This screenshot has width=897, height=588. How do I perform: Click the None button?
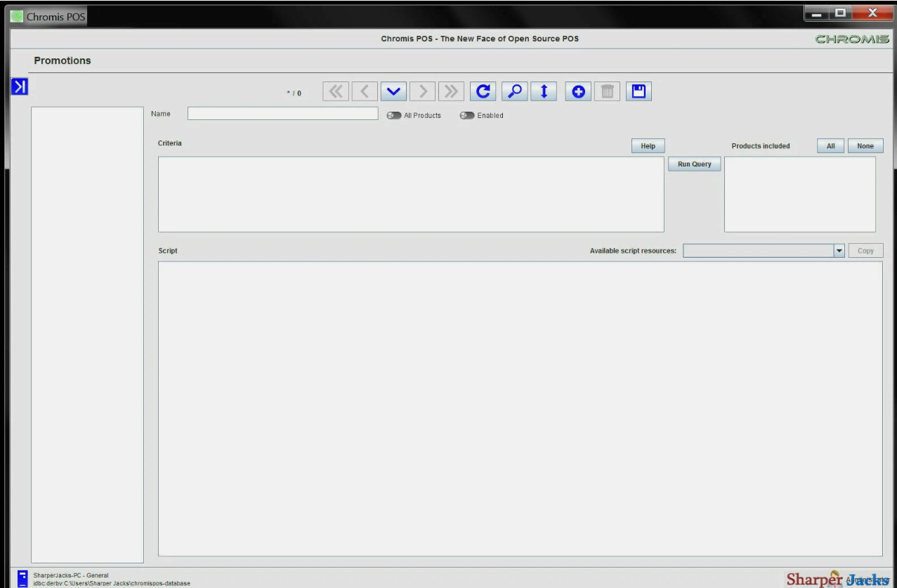click(x=865, y=146)
